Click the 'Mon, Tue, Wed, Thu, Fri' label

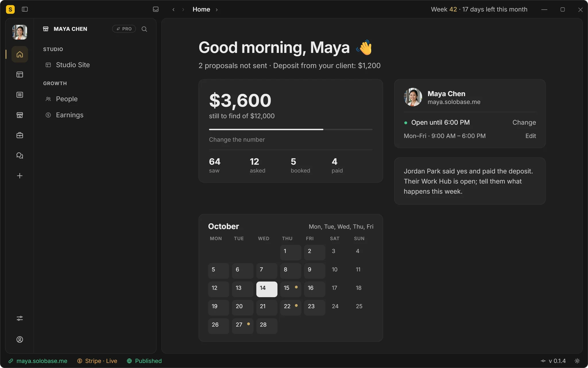[341, 227]
